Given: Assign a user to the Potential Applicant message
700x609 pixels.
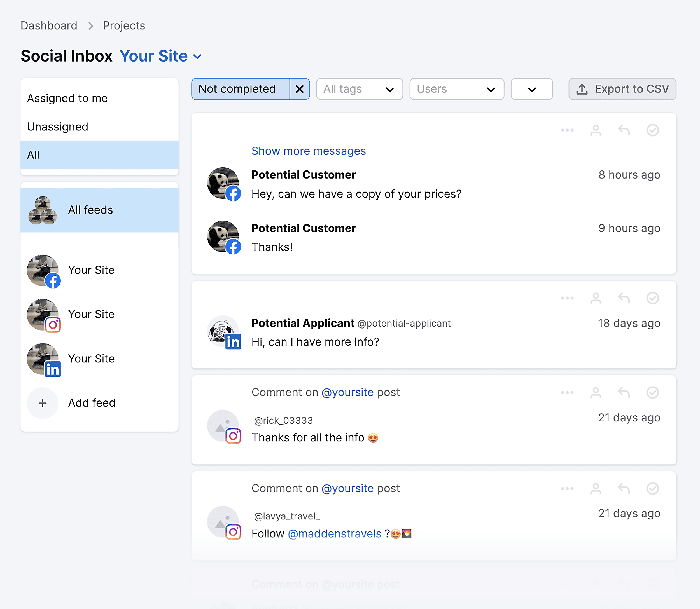Looking at the screenshot, I should point(596,298).
